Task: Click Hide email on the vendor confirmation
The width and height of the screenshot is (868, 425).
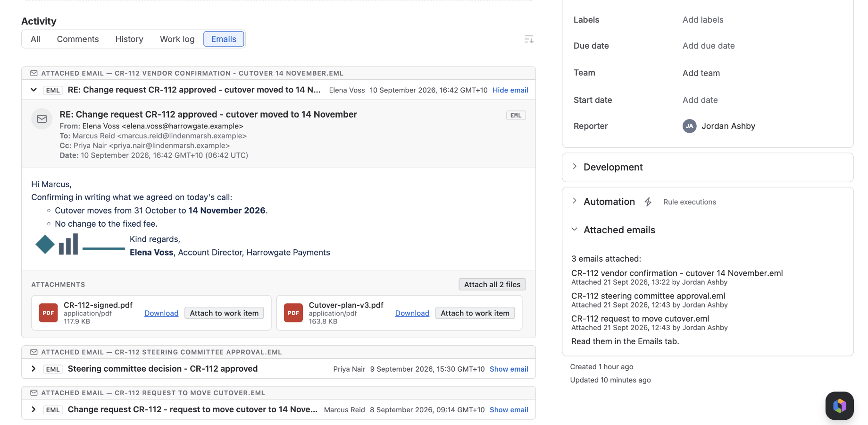Action: (510, 90)
